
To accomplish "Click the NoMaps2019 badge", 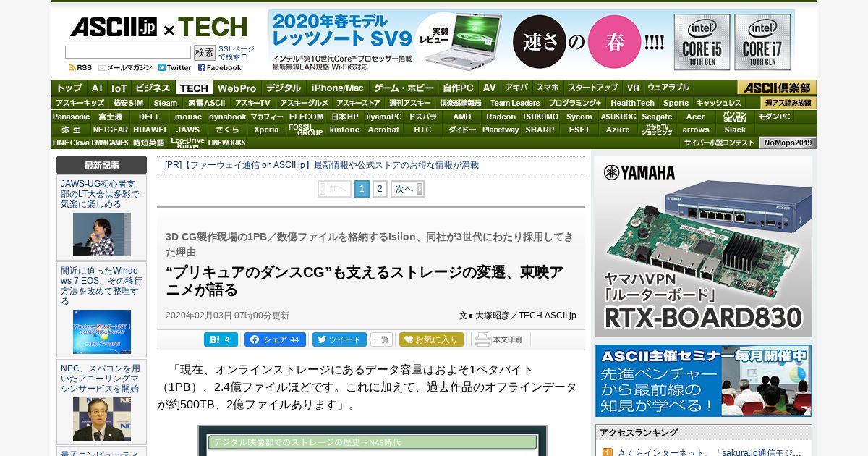I will click(x=788, y=143).
